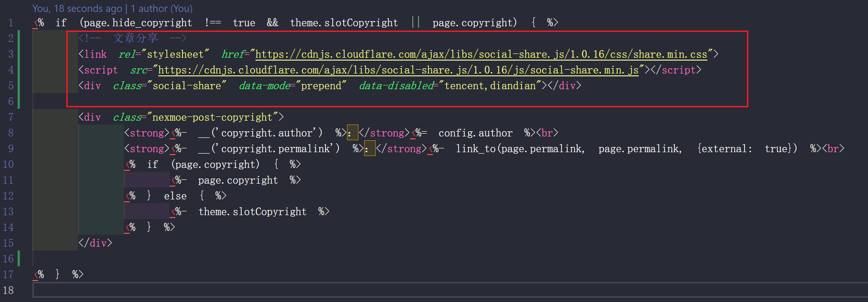
Task: Click the closing </div> tag on line 15
Action: (95, 243)
